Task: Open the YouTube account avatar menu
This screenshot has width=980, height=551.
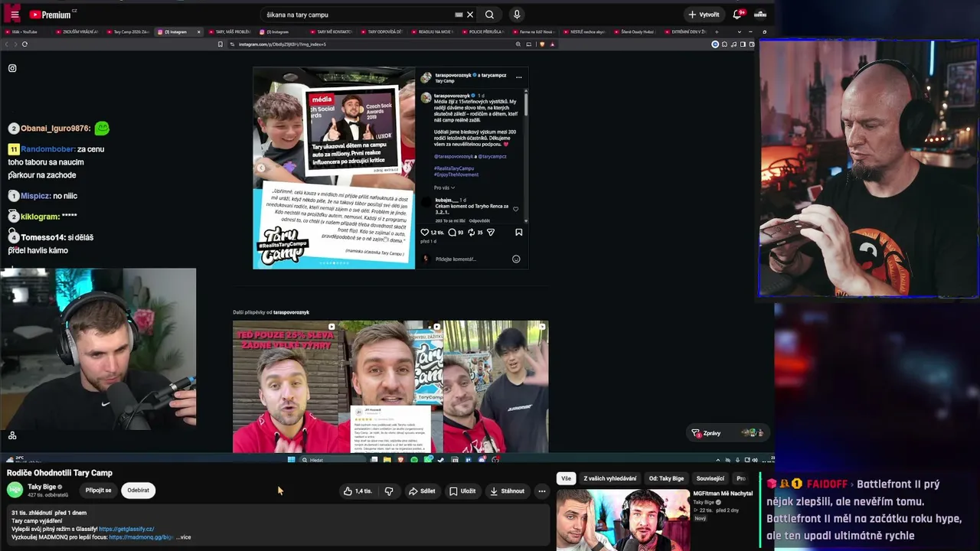Action: pyautogui.click(x=760, y=15)
